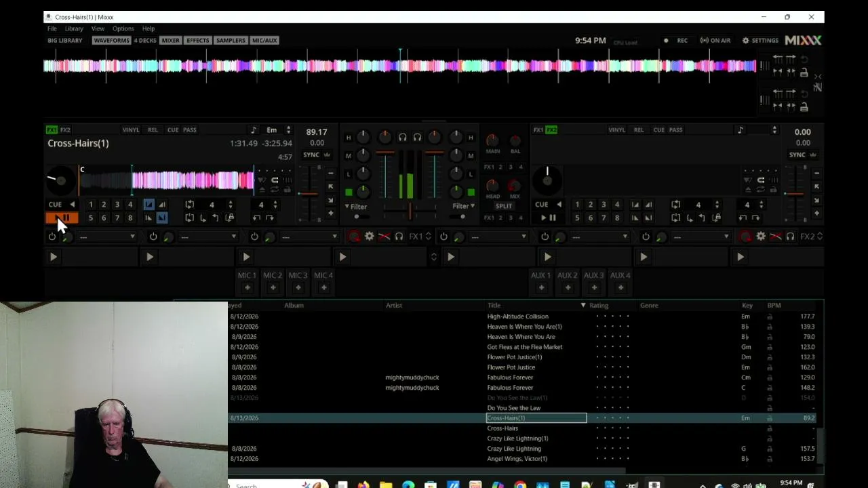Open SETTINGS with the gear icon
This screenshot has height=488, width=868.
[760, 41]
